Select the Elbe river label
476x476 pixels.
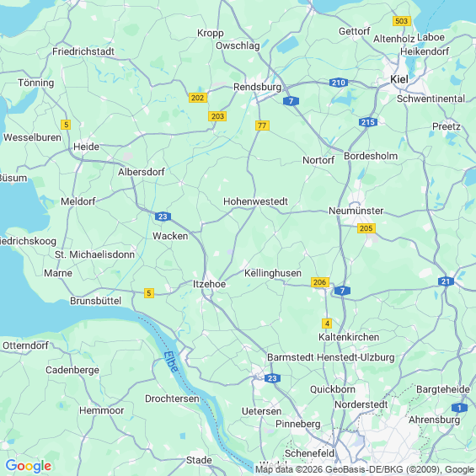(x=171, y=362)
